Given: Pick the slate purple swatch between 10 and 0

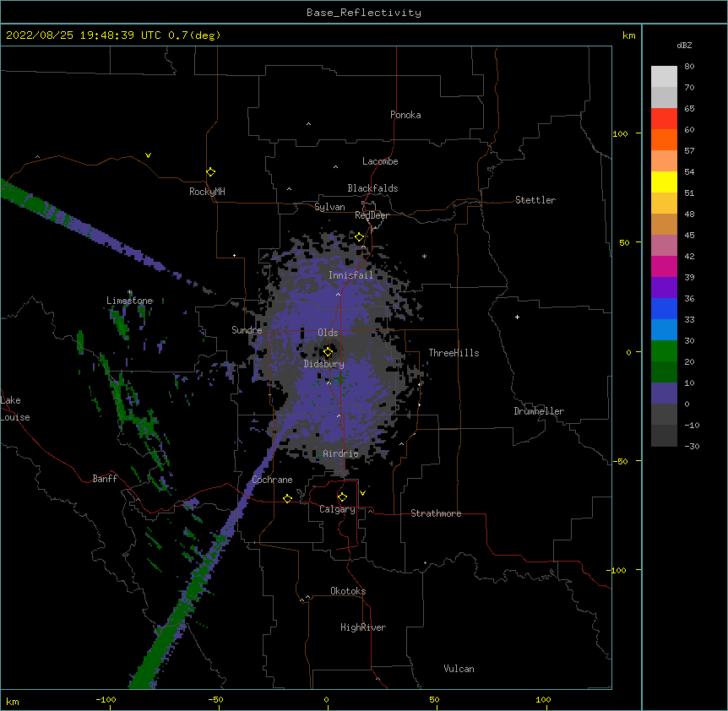Looking at the screenshot, I should (664, 393).
